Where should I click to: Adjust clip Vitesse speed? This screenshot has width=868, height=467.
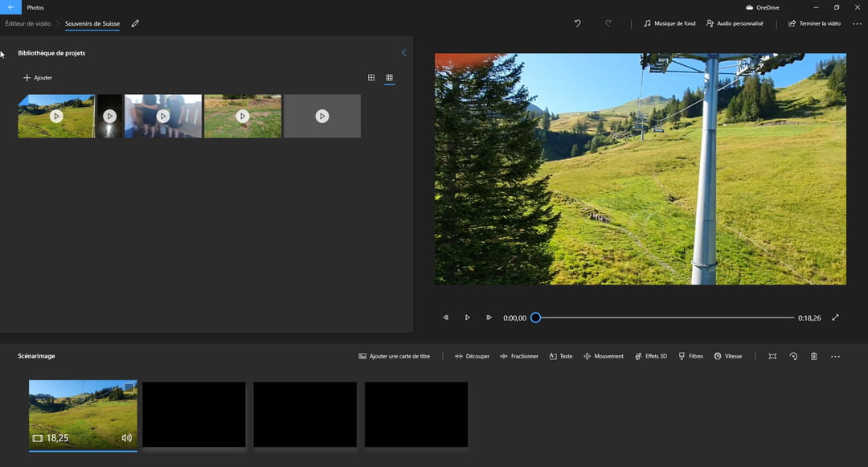tap(727, 355)
